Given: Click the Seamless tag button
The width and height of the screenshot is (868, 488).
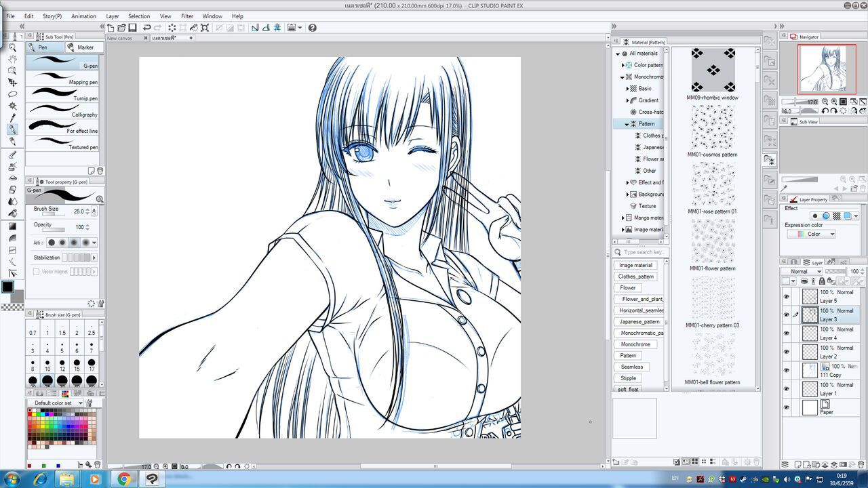Looking at the screenshot, I should tap(631, 367).
